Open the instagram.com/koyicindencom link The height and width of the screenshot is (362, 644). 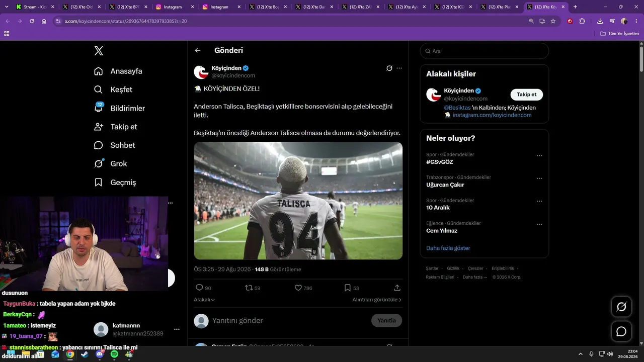[492, 115]
